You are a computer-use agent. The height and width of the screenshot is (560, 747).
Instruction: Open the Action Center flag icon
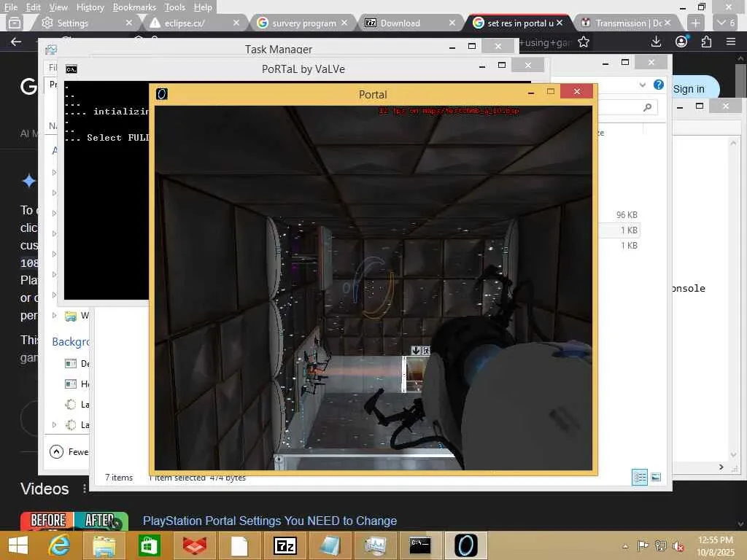coord(643,545)
